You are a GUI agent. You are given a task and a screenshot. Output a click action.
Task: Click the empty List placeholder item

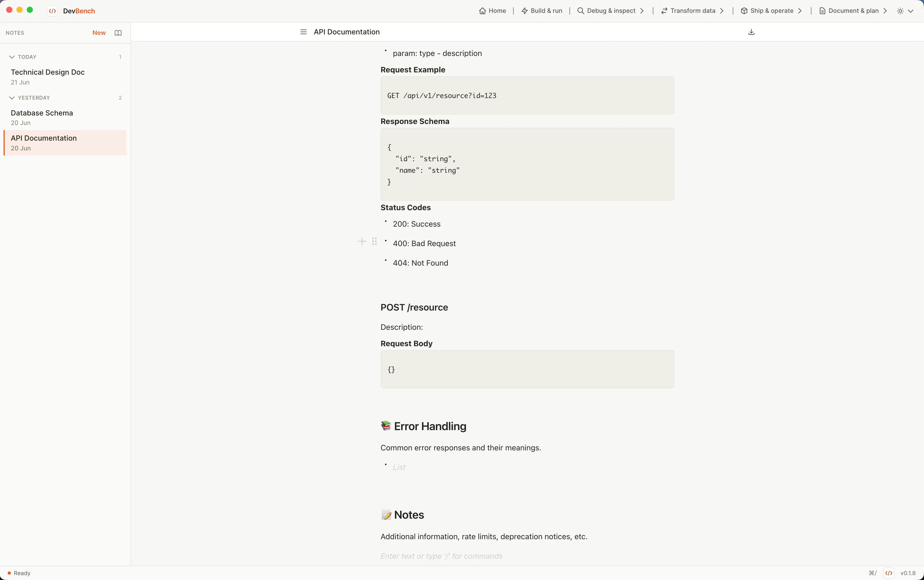399,467
